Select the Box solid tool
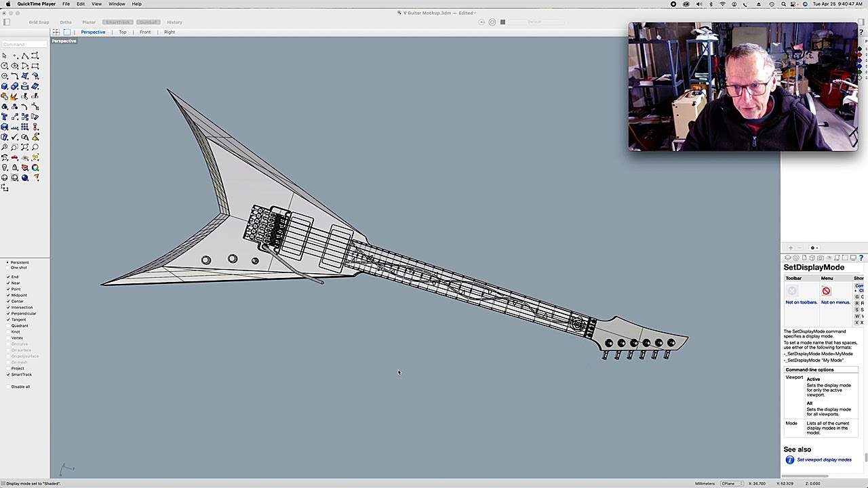This screenshot has height=488, width=868. click(4, 86)
